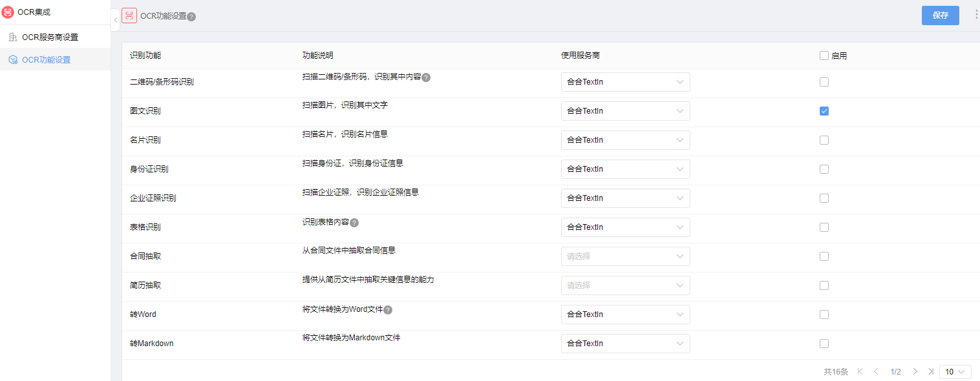Enable 转Word checkbox
980x381 pixels.
(x=824, y=314)
